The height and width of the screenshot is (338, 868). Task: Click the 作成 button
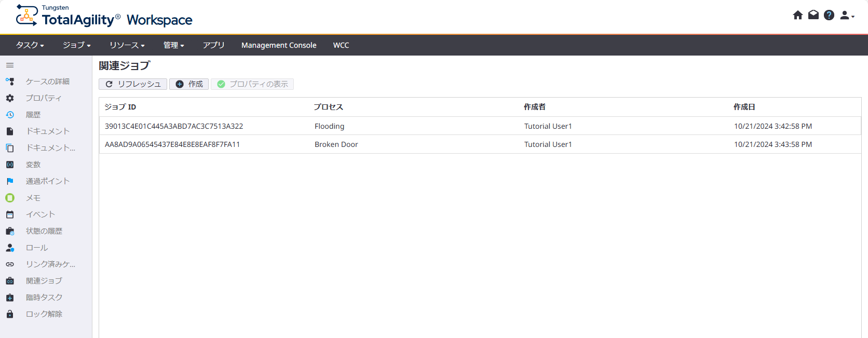pyautogui.click(x=189, y=84)
